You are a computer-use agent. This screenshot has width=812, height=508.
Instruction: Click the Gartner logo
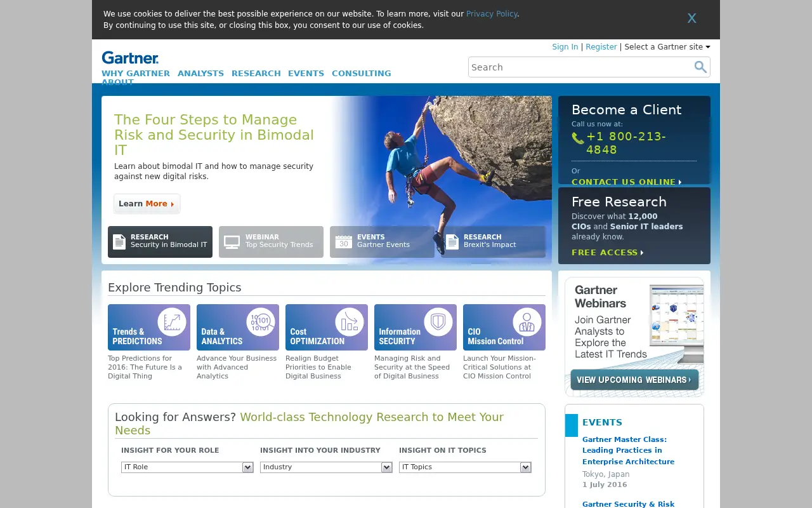pos(130,58)
